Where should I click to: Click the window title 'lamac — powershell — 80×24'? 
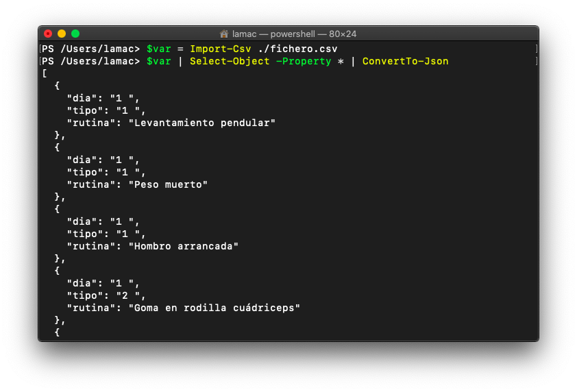[x=294, y=34]
